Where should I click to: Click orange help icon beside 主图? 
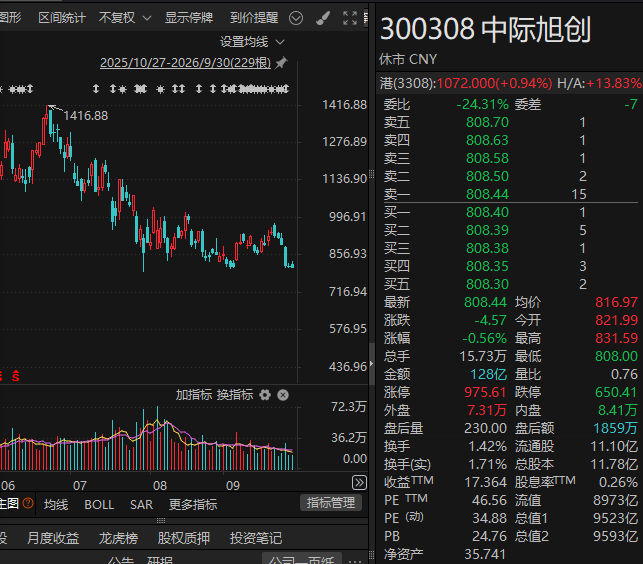(x=28, y=503)
